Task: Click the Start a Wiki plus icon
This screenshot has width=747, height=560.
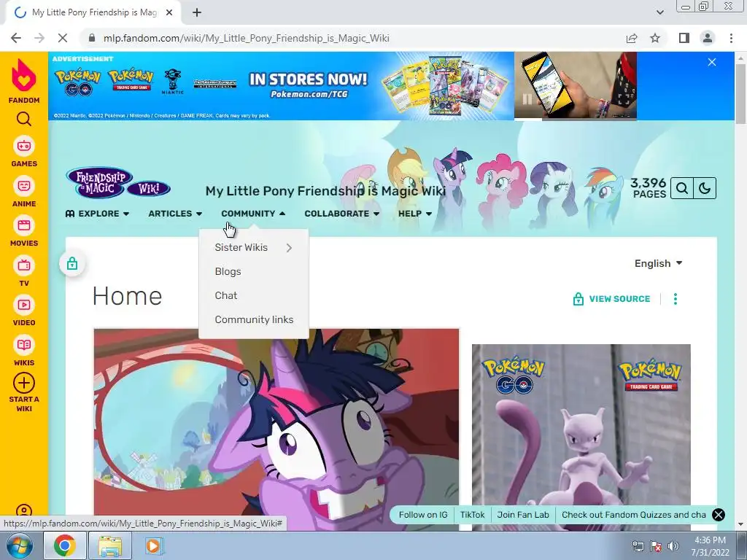Action: (24, 383)
